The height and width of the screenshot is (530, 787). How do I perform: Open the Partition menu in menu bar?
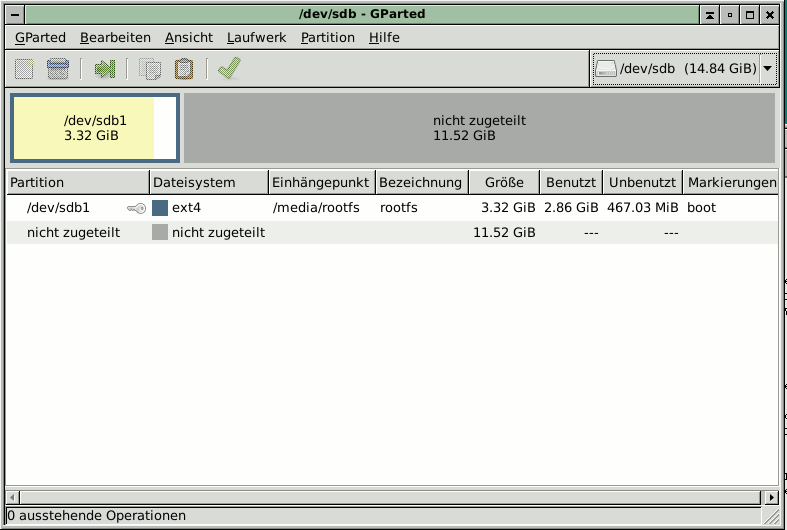[x=328, y=37]
